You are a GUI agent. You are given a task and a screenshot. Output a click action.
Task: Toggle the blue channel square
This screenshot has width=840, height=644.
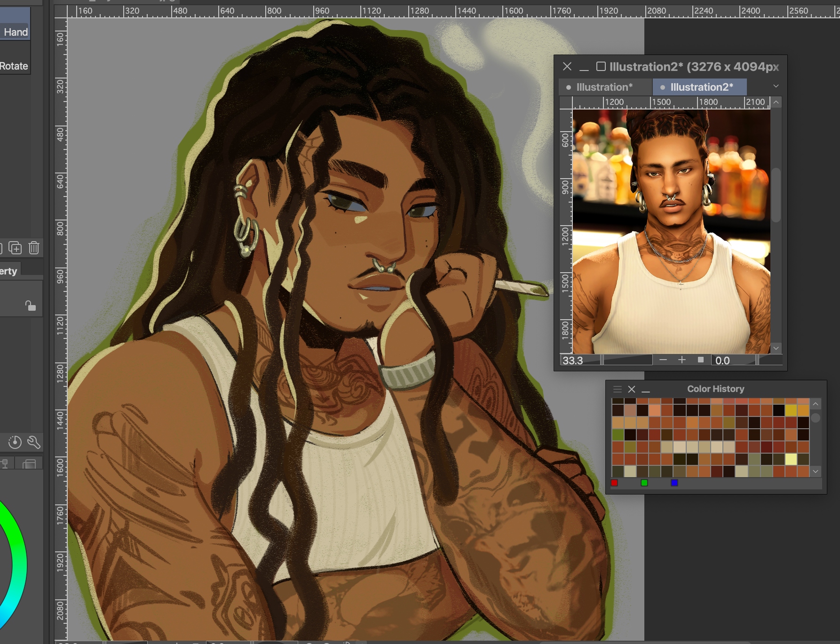674,483
